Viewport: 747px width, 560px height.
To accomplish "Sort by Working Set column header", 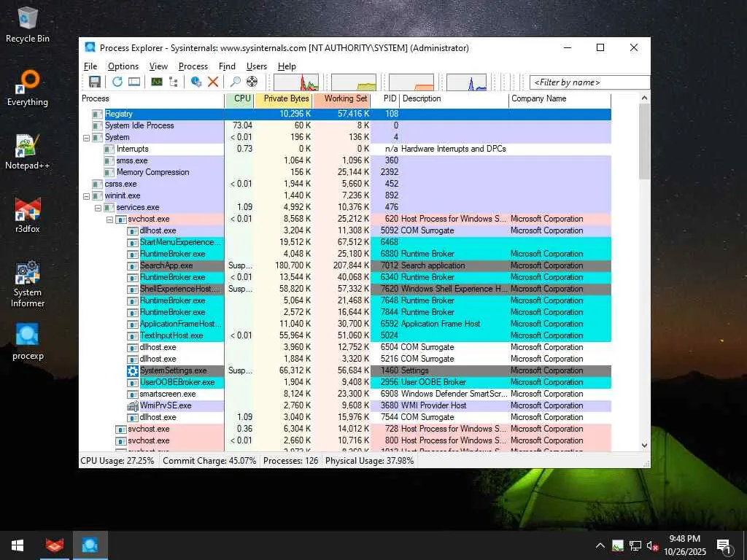I will point(341,98).
